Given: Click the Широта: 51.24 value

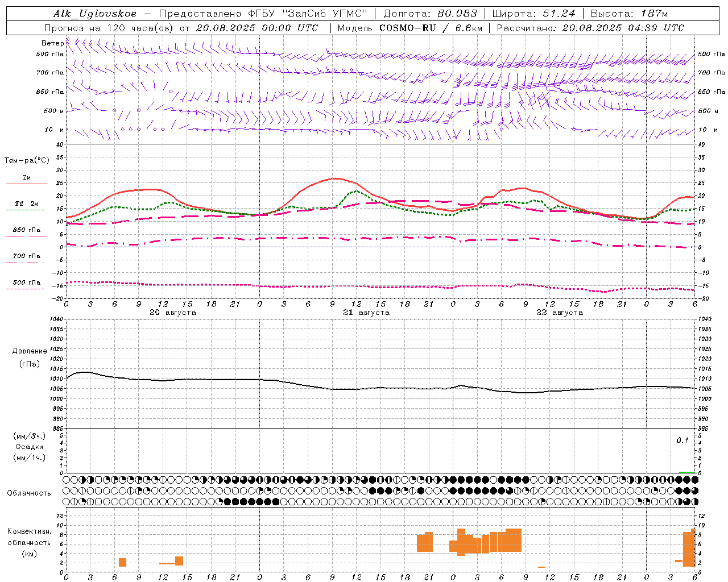Looking at the screenshot, I should [533, 14].
